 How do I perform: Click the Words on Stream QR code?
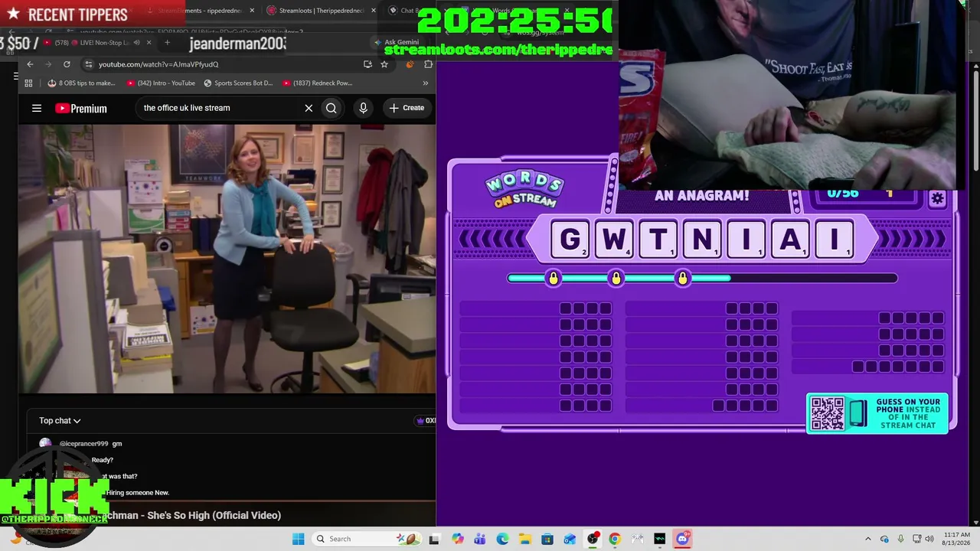[828, 413]
